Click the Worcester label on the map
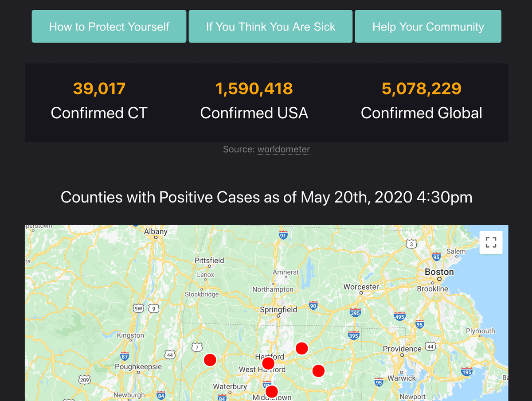The image size is (532, 401). (x=361, y=287)
